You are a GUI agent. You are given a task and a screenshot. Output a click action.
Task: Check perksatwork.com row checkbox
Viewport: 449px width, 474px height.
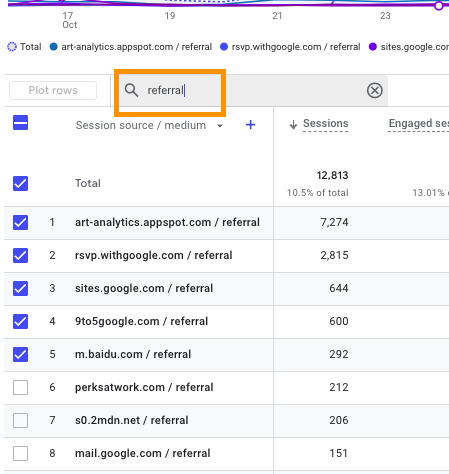[20, 387]
